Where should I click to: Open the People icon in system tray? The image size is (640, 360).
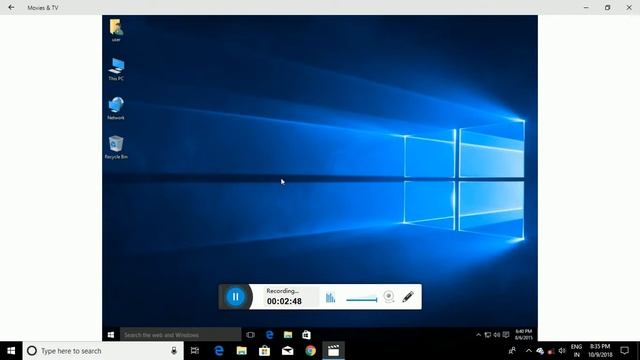(512, 351)
